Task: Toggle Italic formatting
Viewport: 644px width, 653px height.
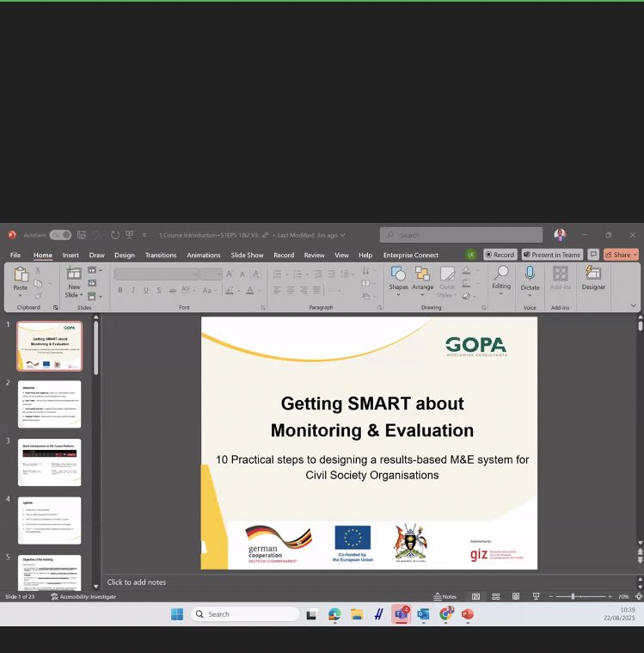Action: (x=132, y=290)
